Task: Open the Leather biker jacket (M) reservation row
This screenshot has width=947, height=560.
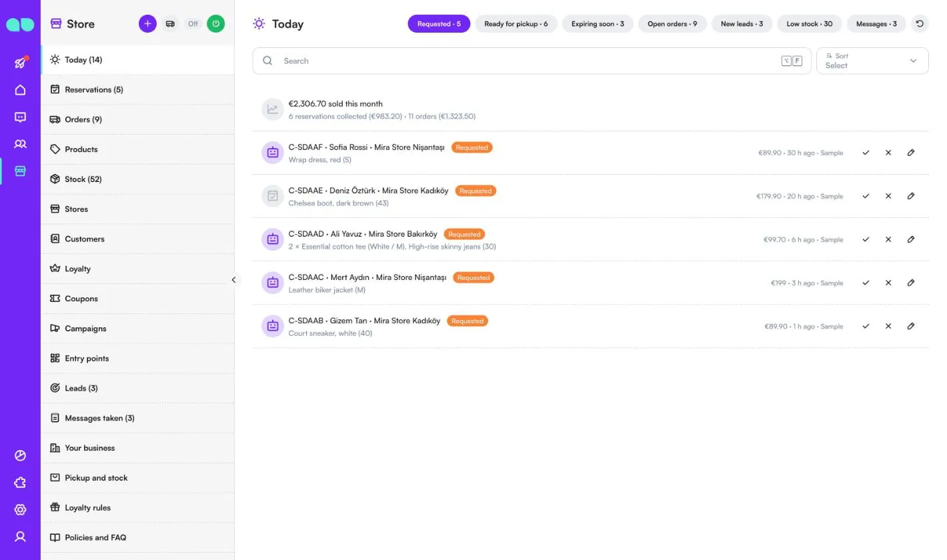Action: pos(590,283)
